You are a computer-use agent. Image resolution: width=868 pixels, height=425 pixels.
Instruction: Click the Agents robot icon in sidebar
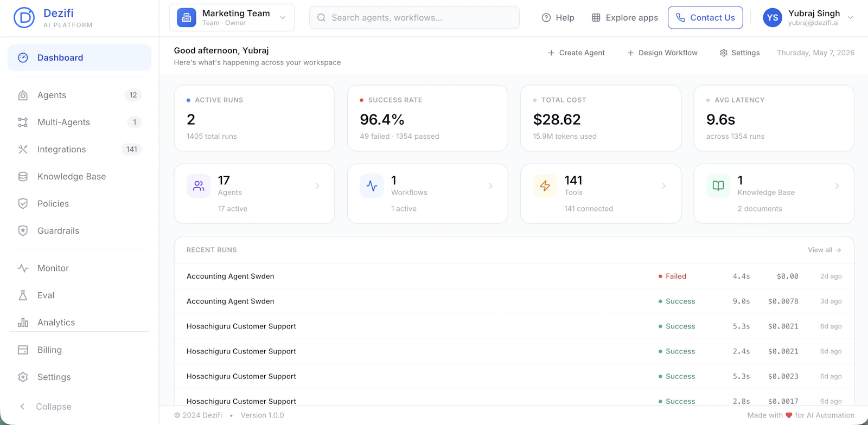pos(23,95)
